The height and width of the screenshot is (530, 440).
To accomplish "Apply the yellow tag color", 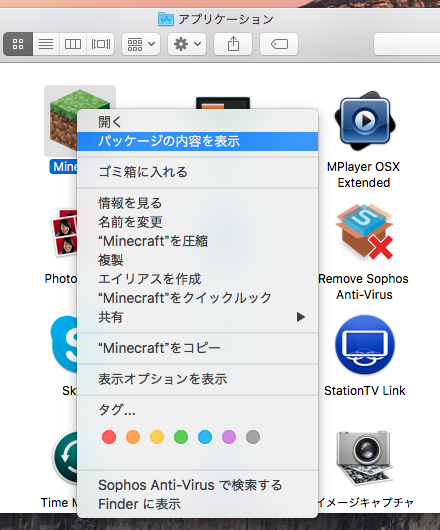I will pyautogui.click(x=157, y=437).
